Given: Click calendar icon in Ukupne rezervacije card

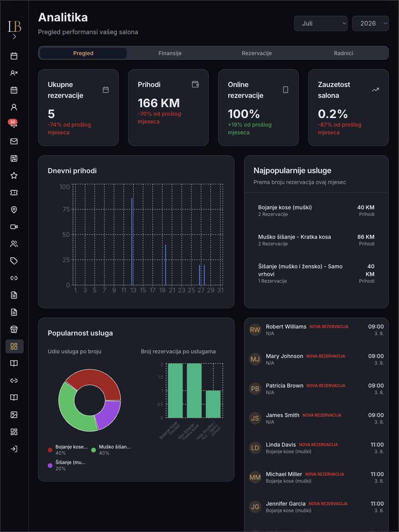Looking at the screenshot, I should 106,90.
